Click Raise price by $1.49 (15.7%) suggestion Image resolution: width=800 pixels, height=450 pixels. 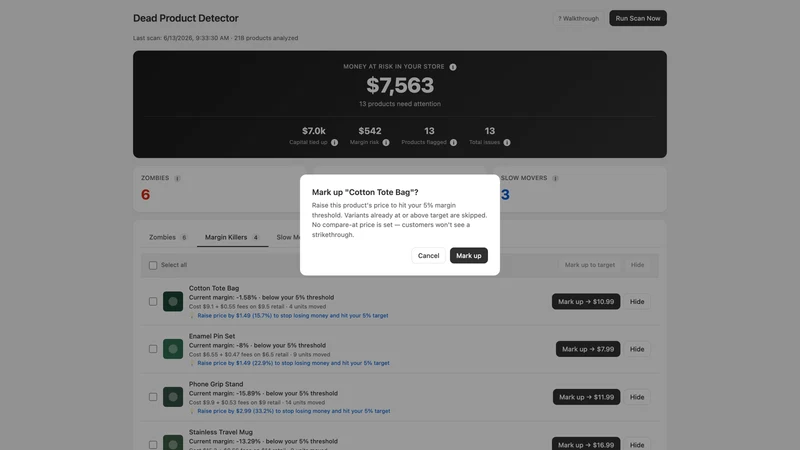(x=293, y=316)
